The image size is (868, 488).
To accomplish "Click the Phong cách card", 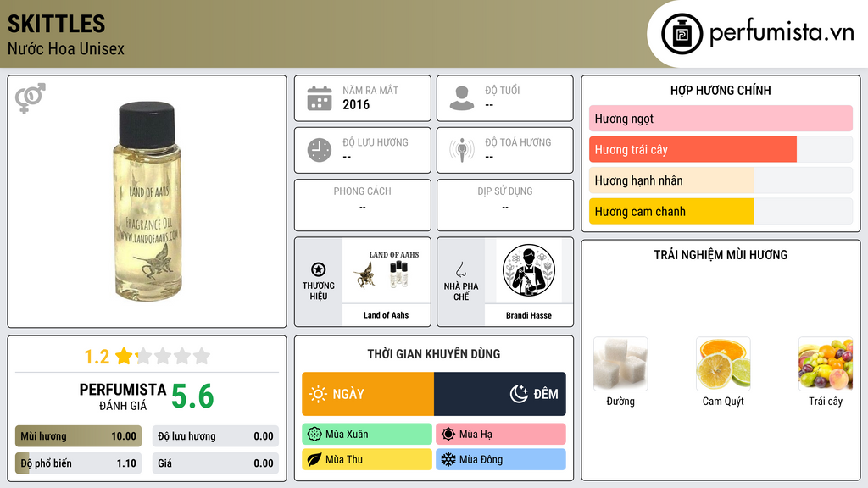I will coord(363,205).
